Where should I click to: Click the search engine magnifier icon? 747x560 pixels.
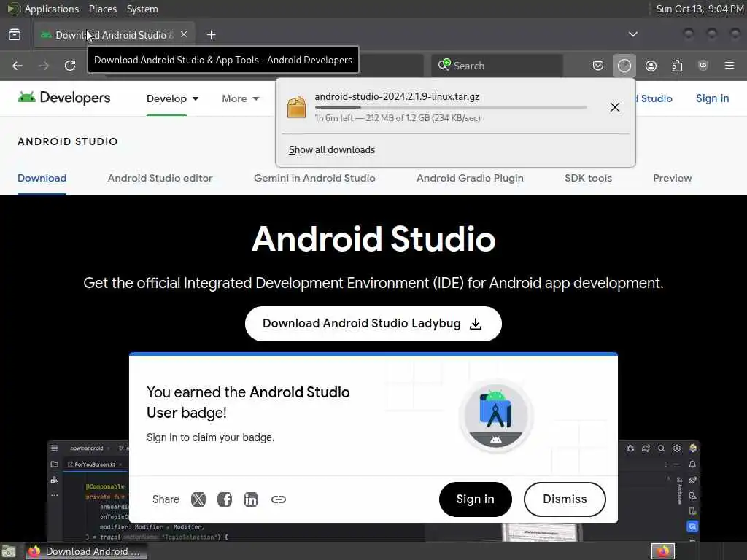(444, 65)
